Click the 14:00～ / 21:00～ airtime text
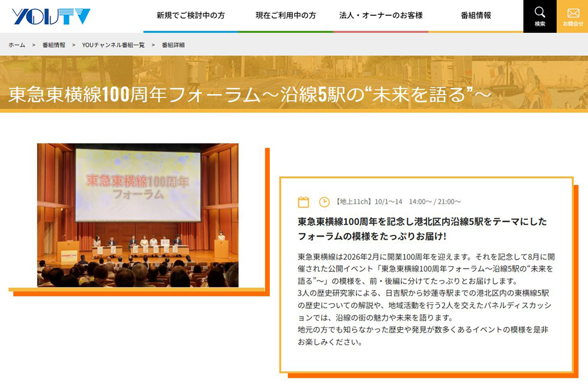Image resolution: width=588 pixels, height=389 pixels. (x=435, y=202)
